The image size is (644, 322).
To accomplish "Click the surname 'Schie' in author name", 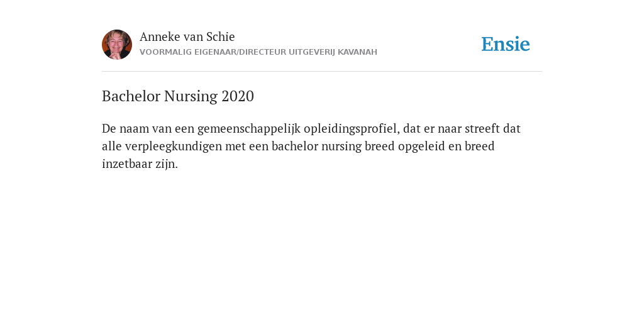I will tap(220, 36).
